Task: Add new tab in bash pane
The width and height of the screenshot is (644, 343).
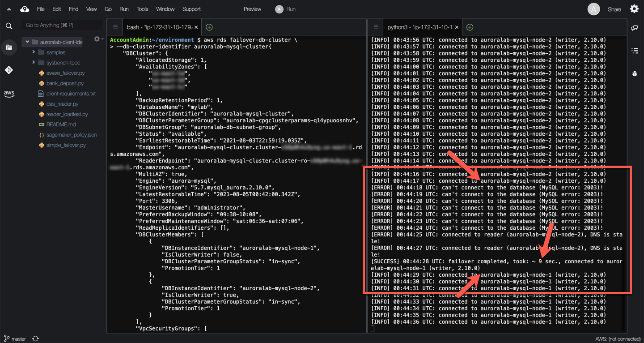Action: click(x=209, y=27)
